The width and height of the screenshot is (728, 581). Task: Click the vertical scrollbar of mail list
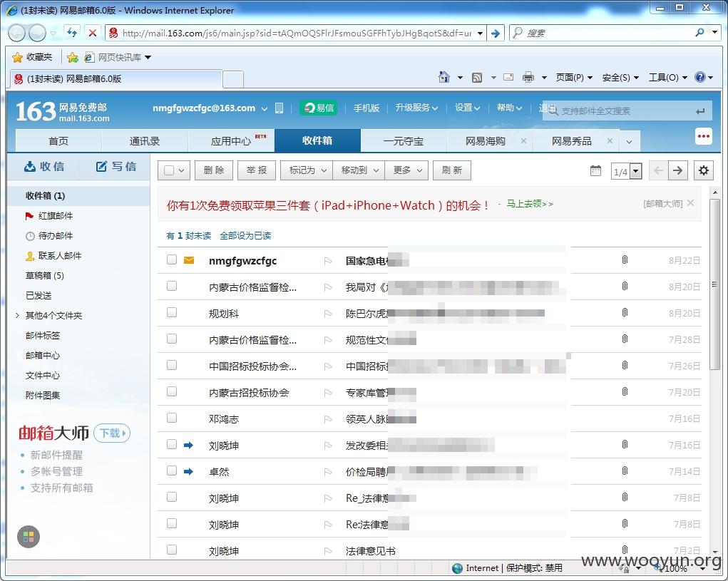point(714,284)
